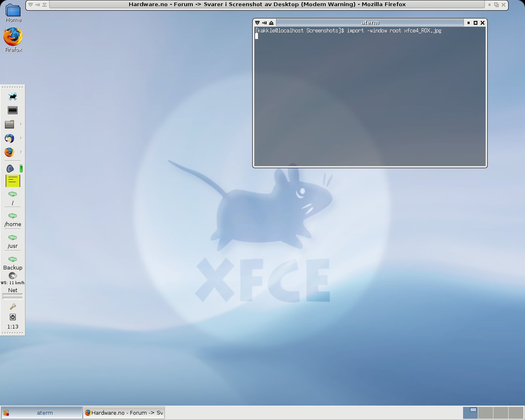
Task: Click the Firefox window title bar text
Action: click(x=267, y=5)
